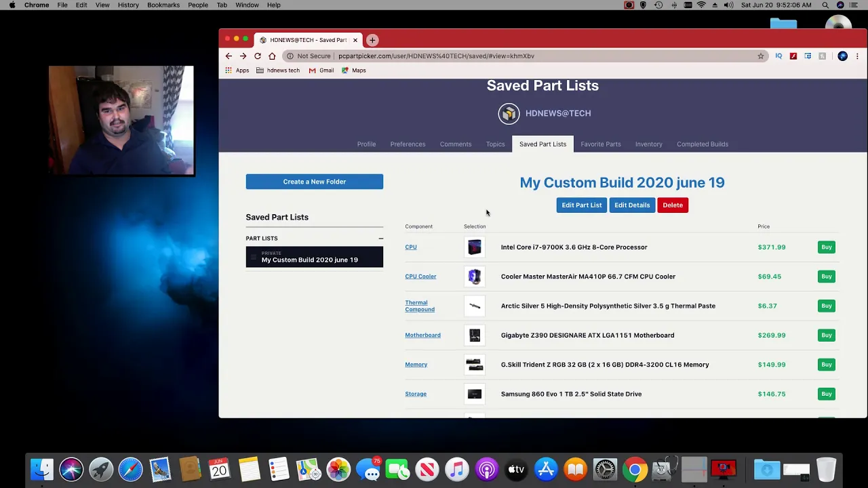Open the Memory component link
Viewport: 868px width, 488px height.
416,365
